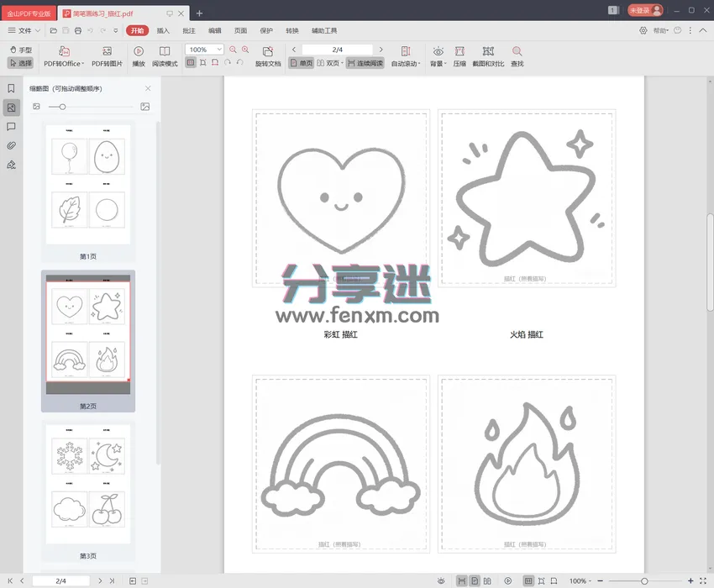This screenshot has height=588, width=714.
Task: Open 截图和对比 screenshot compare tool
Action: [x=488, y=56]
